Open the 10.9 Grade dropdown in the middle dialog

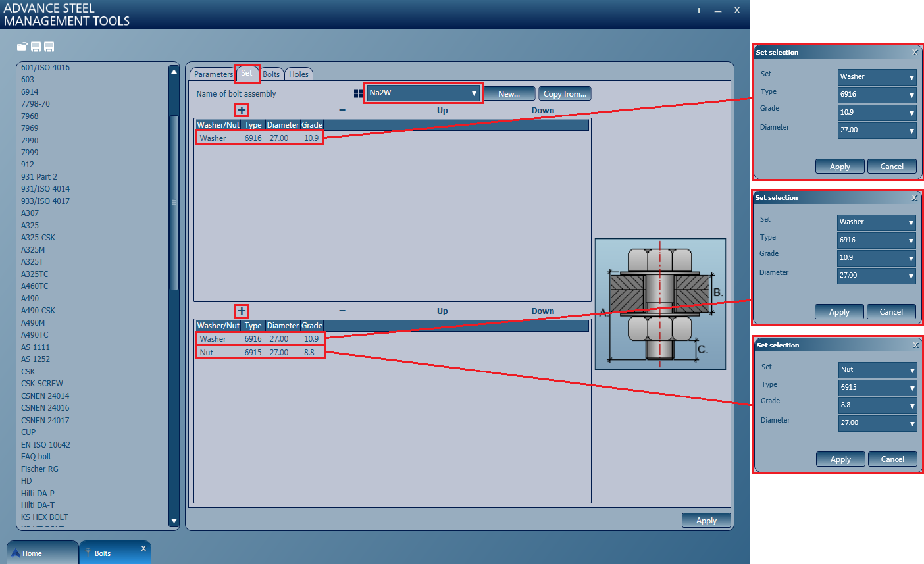[876, 258]
